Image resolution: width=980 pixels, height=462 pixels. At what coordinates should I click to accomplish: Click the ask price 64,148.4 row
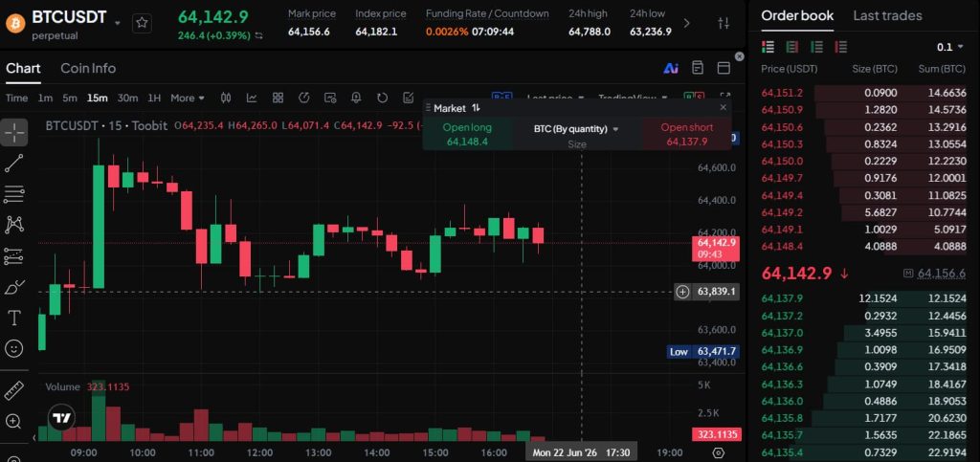tap(864, 247)
